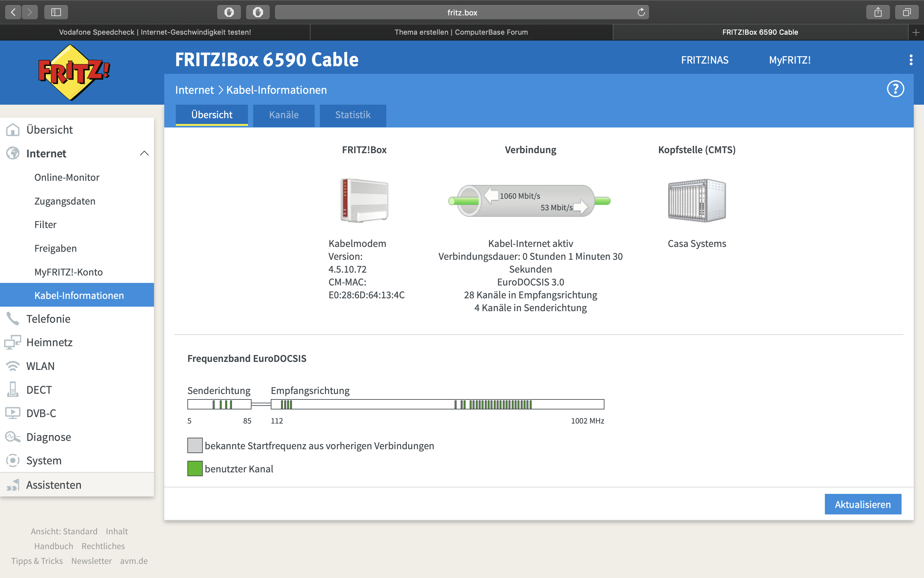Screen dimensions: 924x578
Task: Go back with Safari's back arrow
Action: click(x=13, y=12)
